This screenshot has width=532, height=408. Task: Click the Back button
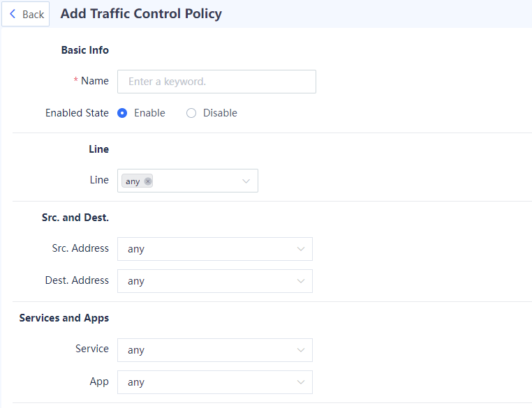26,14
